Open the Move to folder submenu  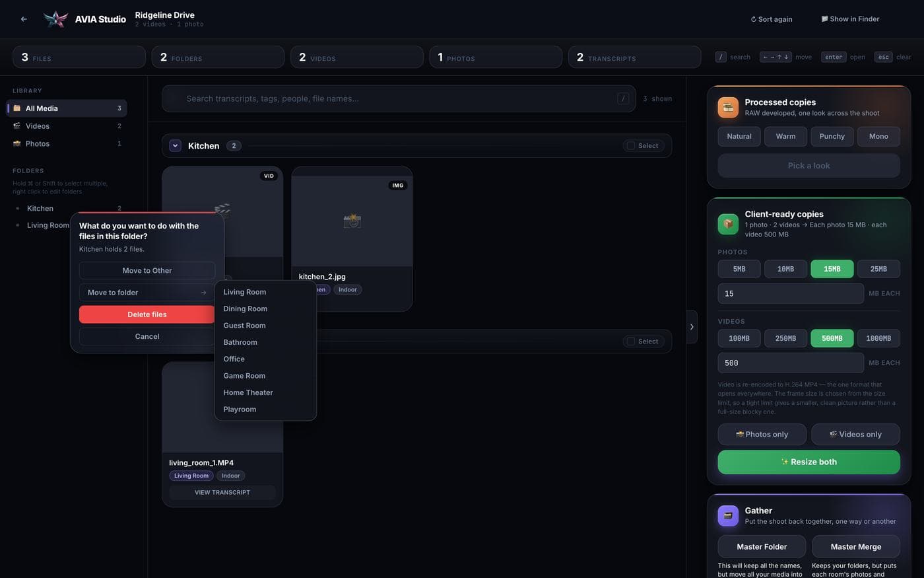147,293
